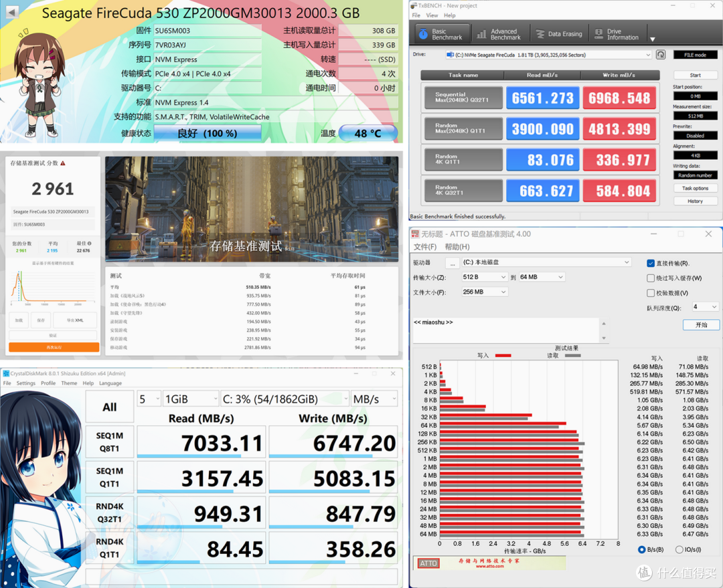This screenshot has width=723, height=588.
Task: Open the View menu in TxBENCH
Action: point(432,15)
